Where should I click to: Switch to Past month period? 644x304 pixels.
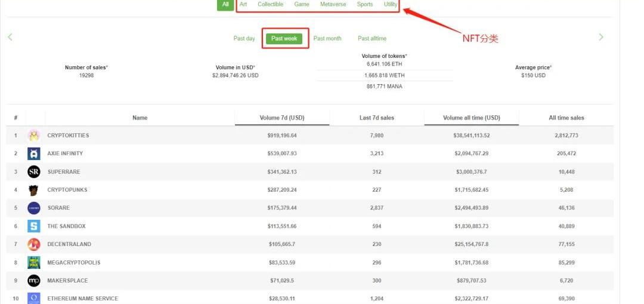[x=327, y=38]
